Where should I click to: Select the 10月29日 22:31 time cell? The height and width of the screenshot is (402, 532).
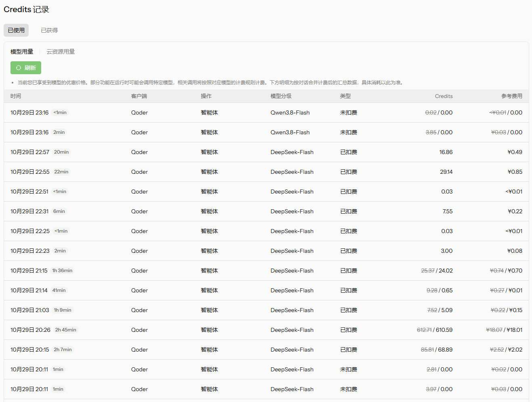pos(29,211)
